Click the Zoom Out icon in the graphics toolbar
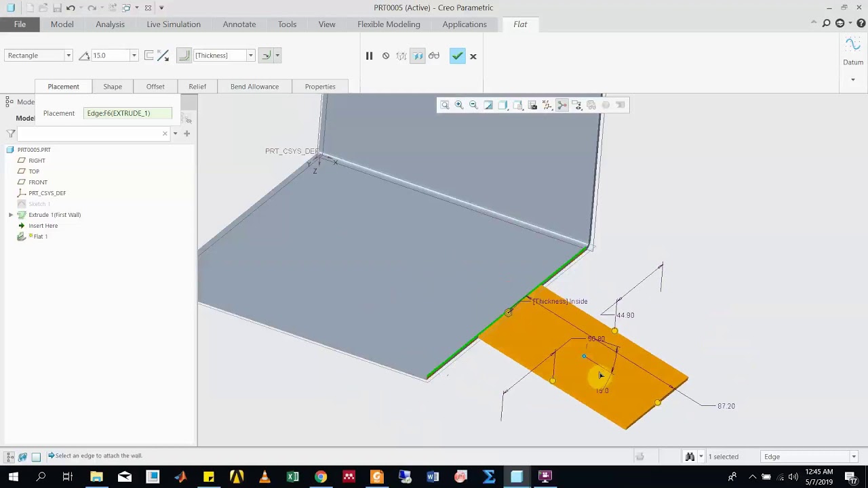868x488 pixels. (x=473, y=105)
